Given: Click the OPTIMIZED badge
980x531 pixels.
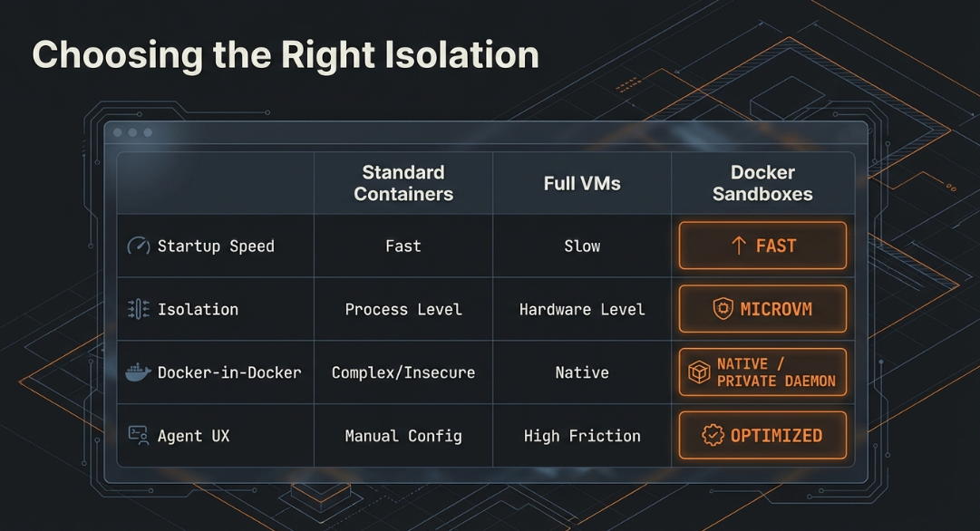Looking at the screenshot, I should click(x=762, y=436).
